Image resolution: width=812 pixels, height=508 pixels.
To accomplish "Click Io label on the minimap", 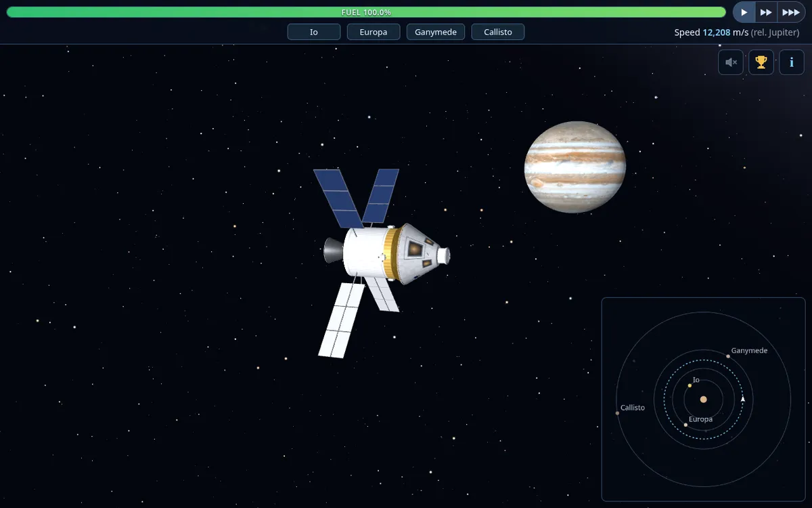I will [696, 380].
